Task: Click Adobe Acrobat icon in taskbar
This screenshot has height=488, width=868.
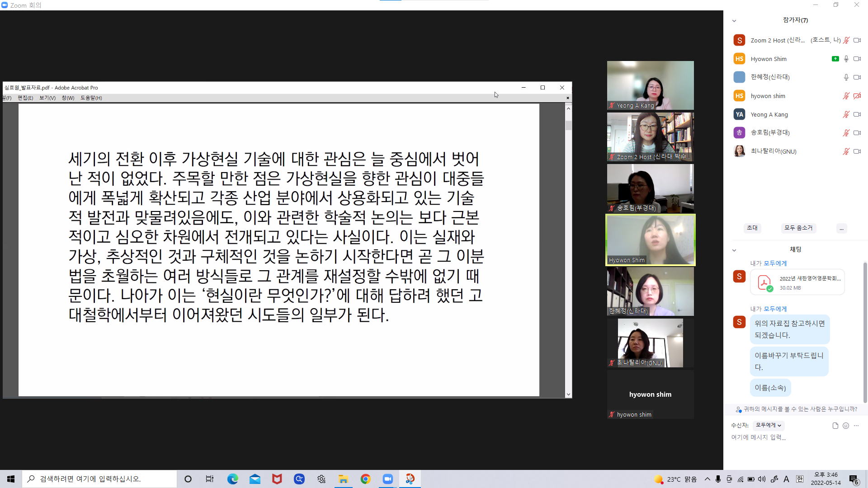Action: click(410, 479)
